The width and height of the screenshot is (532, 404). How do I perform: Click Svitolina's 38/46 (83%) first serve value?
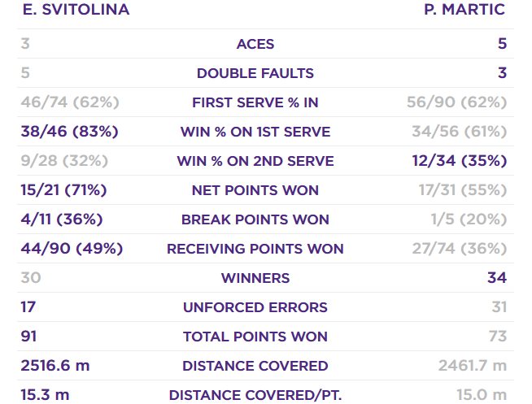70,132
